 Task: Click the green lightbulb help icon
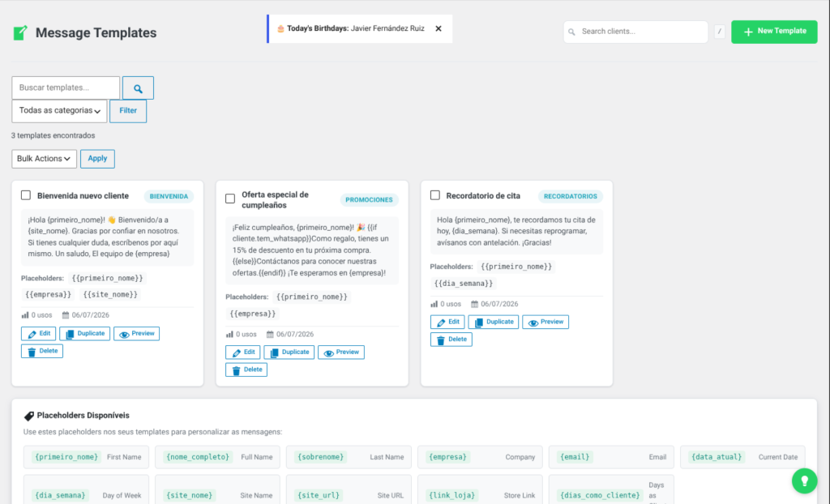click(804, 481)
